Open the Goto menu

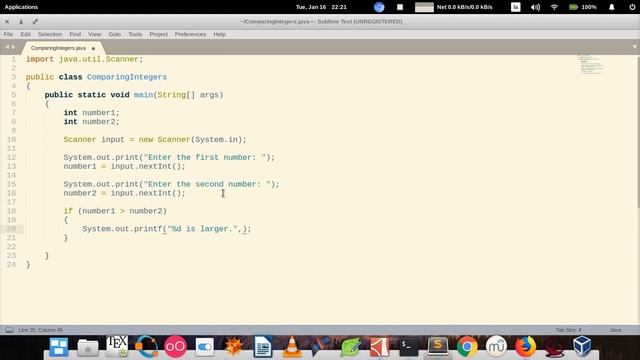pyautogui.click(x=115, y=34)
